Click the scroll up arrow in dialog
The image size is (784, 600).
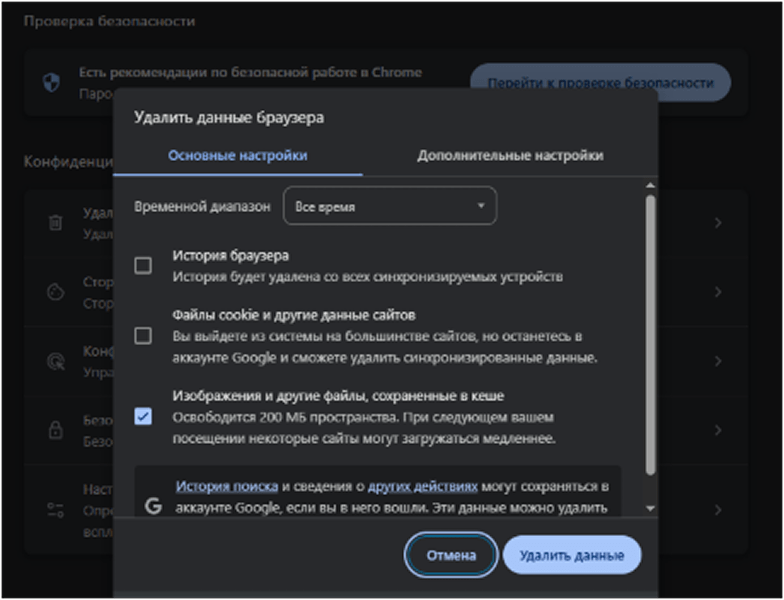tap(650, 186)
